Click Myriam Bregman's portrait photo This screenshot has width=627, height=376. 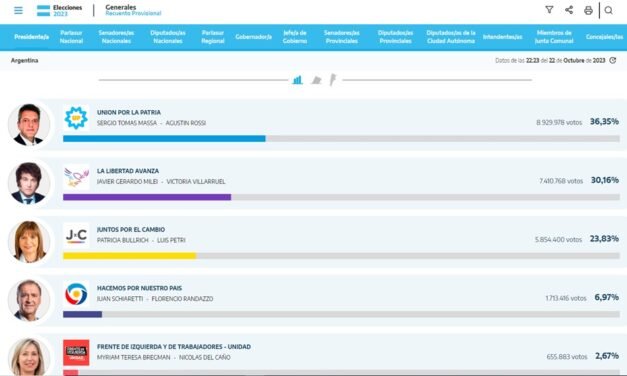29,357
